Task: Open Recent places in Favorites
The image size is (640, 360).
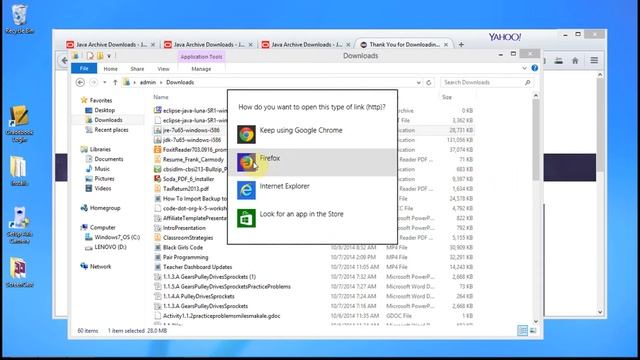Action: point(111,130)
